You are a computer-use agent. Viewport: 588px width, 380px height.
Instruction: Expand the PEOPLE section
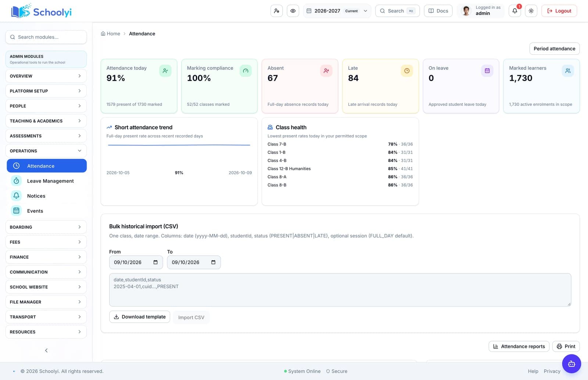pyautogui.click(x=46, y=106)
